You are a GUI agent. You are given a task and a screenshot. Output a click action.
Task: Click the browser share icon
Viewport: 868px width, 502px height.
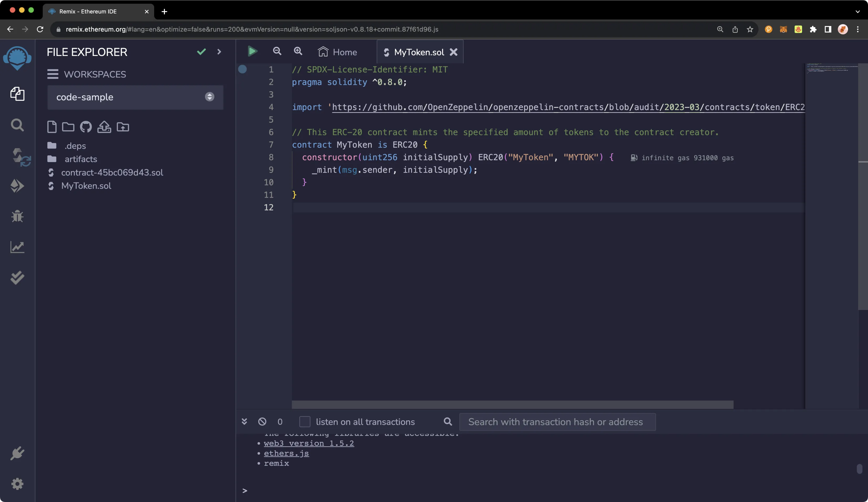point(735,29)
